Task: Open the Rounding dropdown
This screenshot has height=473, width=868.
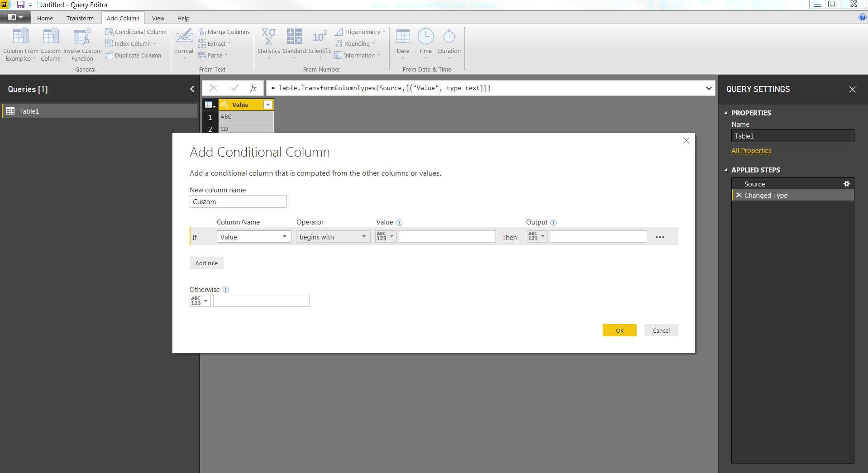Action: click(x=355, y=43)
